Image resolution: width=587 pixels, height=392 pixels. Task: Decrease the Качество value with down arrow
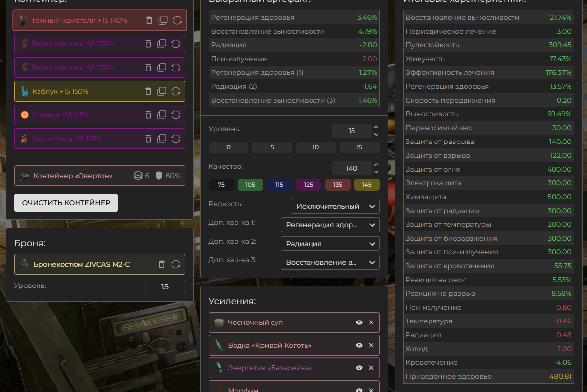(376, 171)
